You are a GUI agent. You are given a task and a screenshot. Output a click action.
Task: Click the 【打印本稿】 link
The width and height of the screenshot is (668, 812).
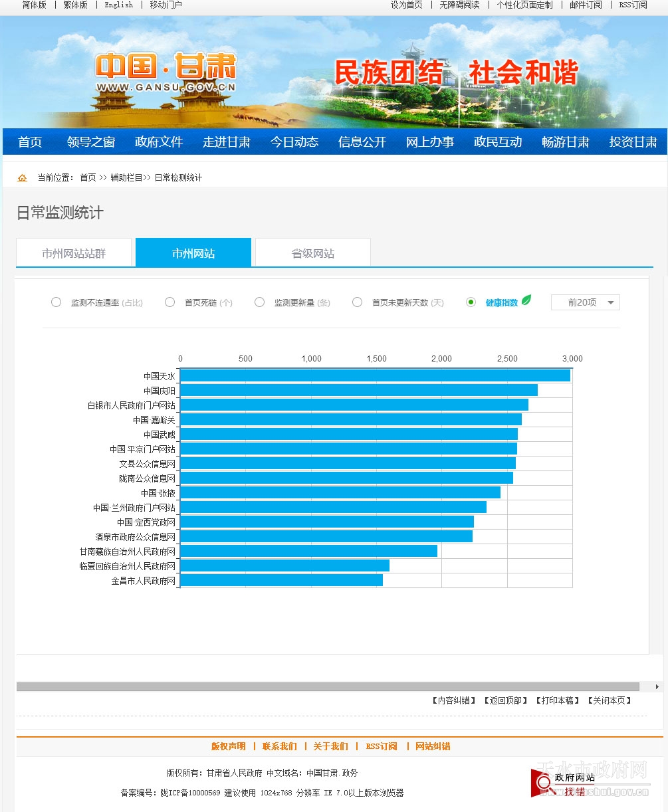tap(558, 700)
